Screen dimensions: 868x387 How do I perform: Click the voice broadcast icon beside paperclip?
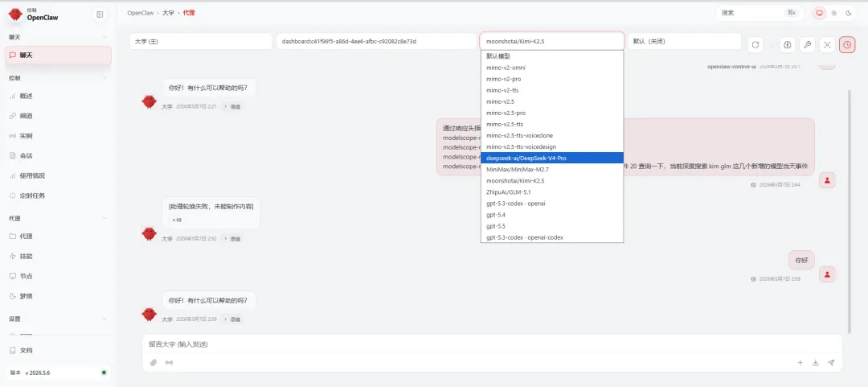[x=169, y=363]
